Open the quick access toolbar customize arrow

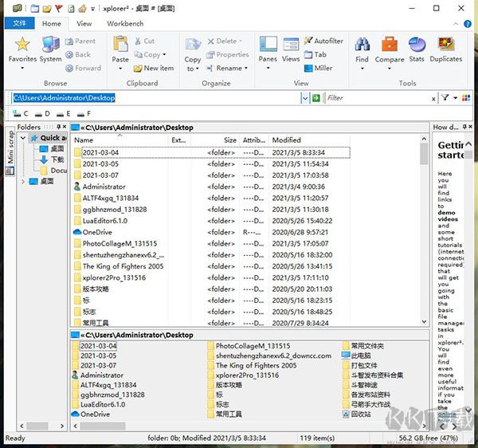pos(92,9)
